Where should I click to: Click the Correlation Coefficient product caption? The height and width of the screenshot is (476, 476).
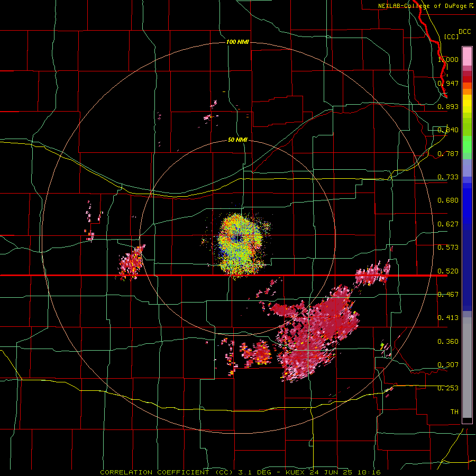pyautogui.click(x=241, y=472)
